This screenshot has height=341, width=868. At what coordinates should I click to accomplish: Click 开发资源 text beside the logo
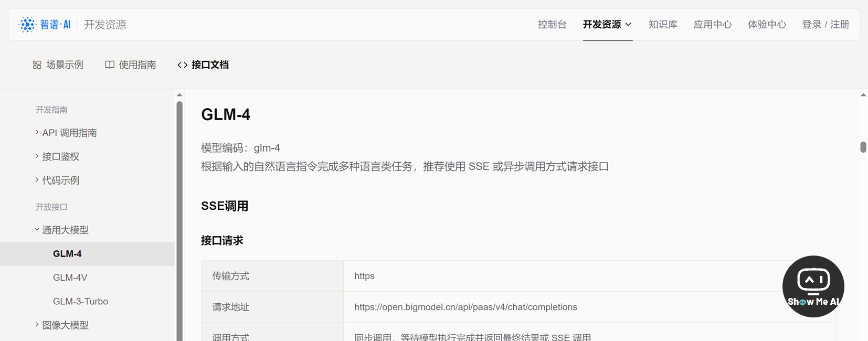pos(105,25)
